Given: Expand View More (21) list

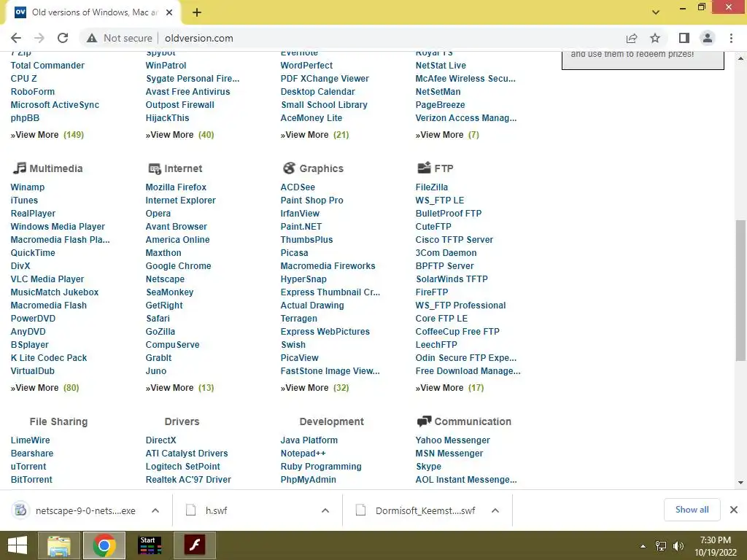Looking at the screenshot, I should tap(314, 135).
